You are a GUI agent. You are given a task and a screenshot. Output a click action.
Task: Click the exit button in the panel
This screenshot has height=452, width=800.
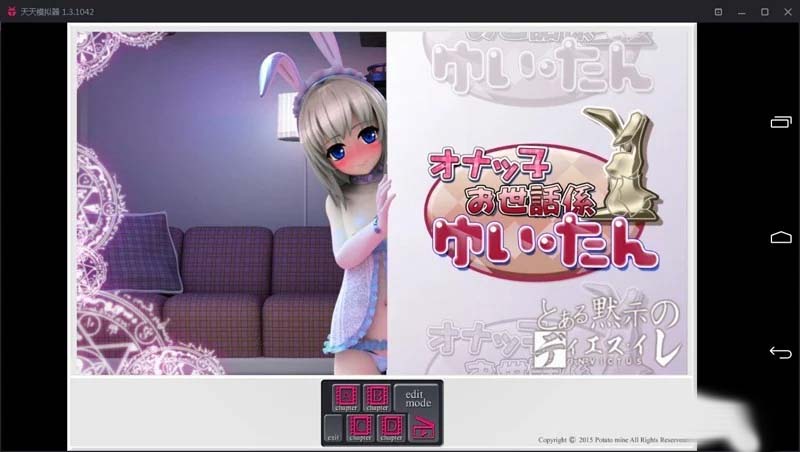pyautogui.click(x=334, y=429)
